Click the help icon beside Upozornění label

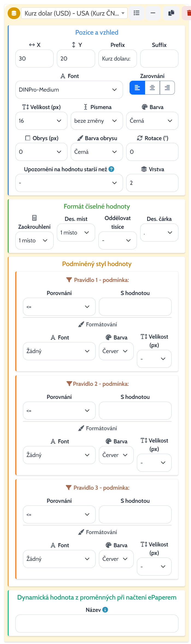pyautogui.click(x=111, y=169)
